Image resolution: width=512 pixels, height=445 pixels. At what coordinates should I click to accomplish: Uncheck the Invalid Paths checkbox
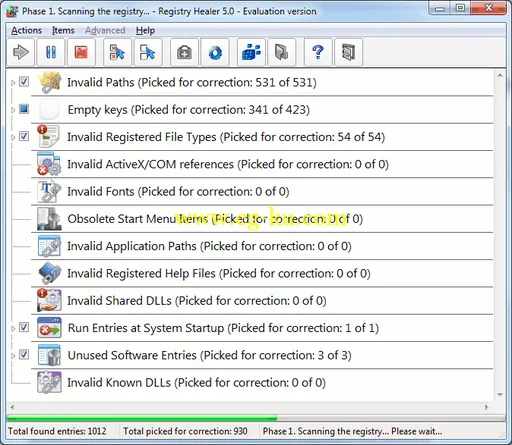click(x=24, y=81)
